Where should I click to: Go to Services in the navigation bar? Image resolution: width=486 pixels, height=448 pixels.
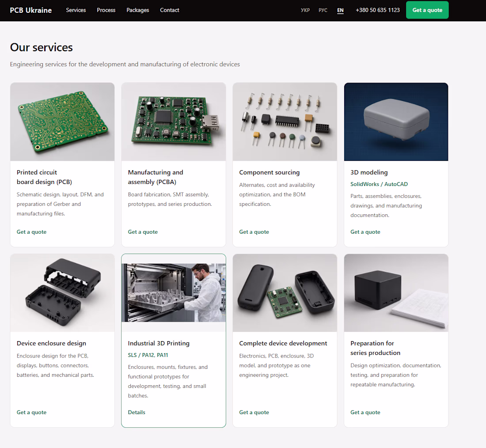tap(76, 10)
